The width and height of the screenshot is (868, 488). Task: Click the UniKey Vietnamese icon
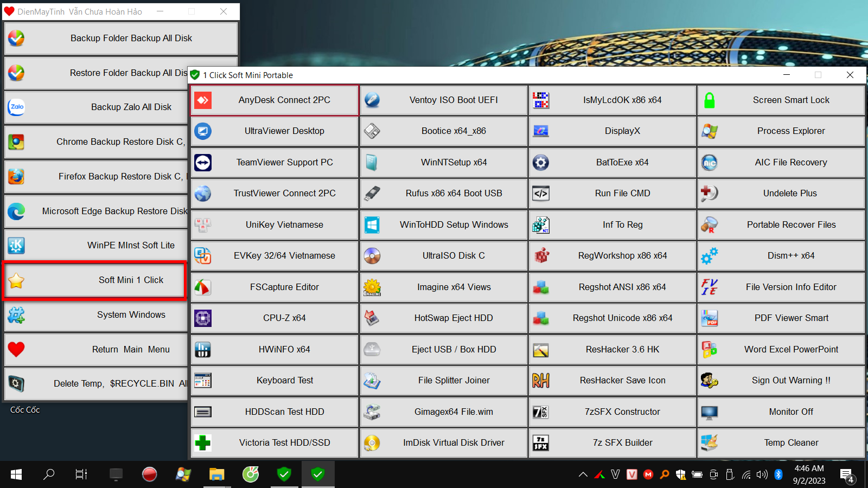click(x=203, y=225)
